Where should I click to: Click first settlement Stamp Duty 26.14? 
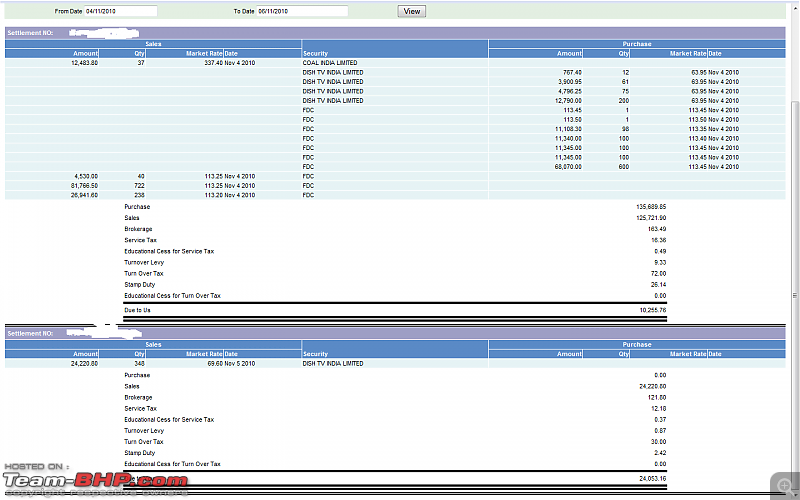coord(658,285)
